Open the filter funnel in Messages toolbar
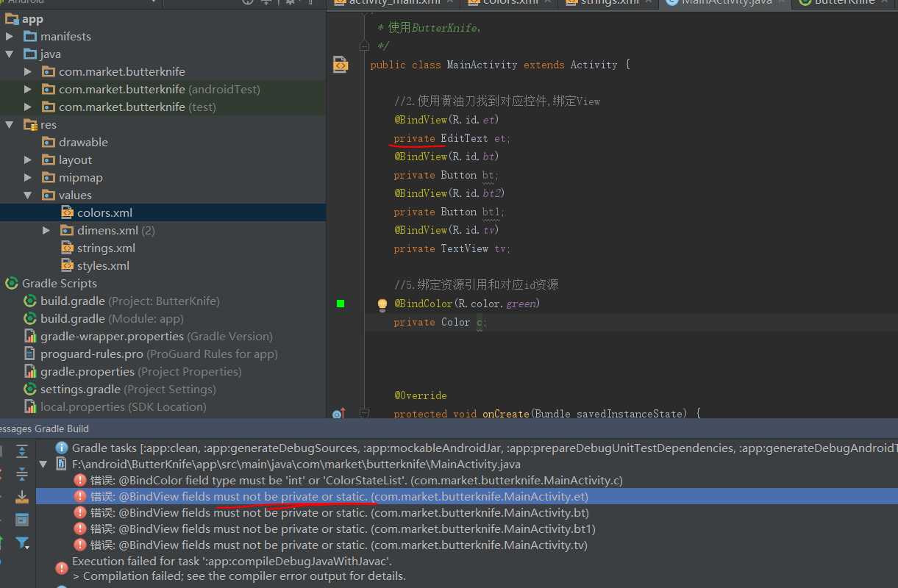This screenshot has height=588, width=898. point(22,543)
